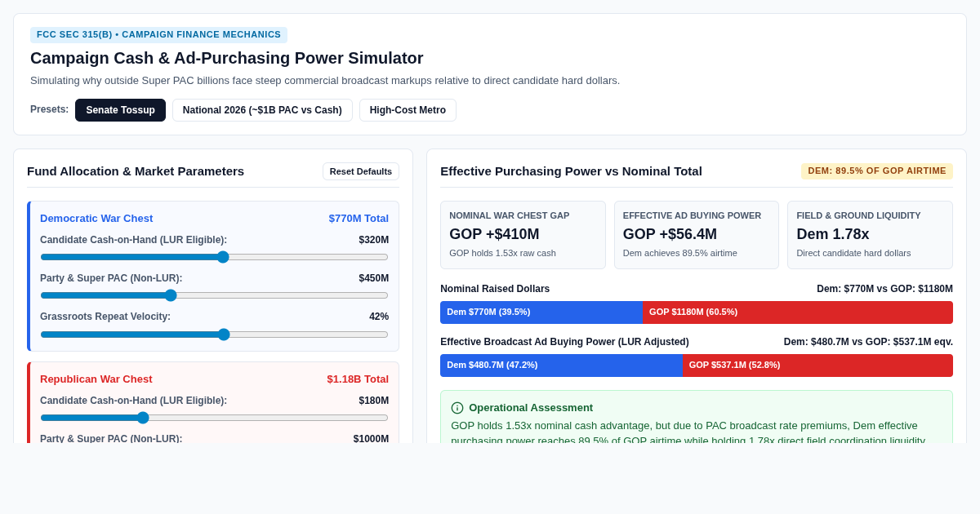The image size is (980, 514).
Task: Click 'Dem: $770M vs GOP: $1180M' text
Action: (x=884, y=289)
